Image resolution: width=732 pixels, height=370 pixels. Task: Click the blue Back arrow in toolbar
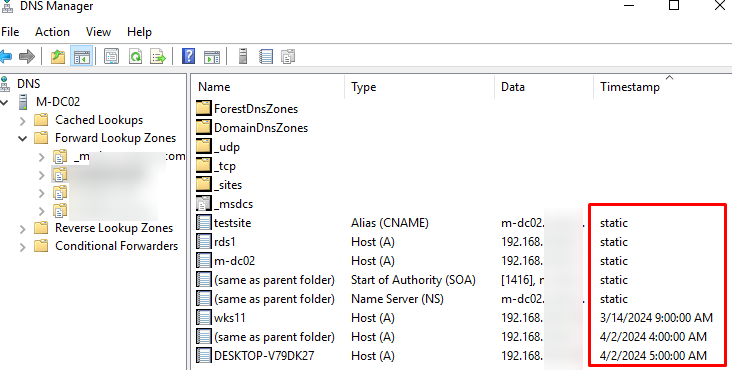click(x=6, y=57)
